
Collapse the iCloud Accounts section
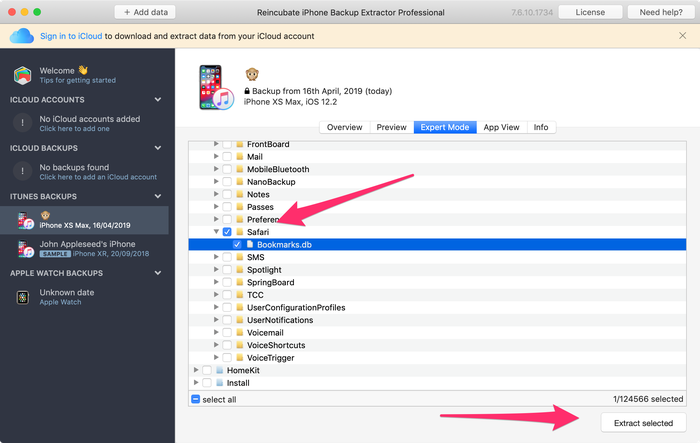[x=158, y=100]
